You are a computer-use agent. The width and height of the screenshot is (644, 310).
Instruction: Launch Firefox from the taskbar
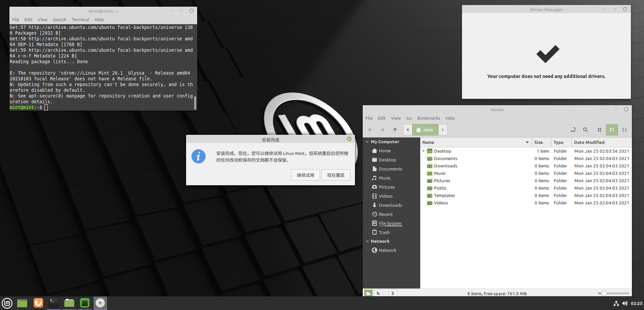click(x=38, y=303)
